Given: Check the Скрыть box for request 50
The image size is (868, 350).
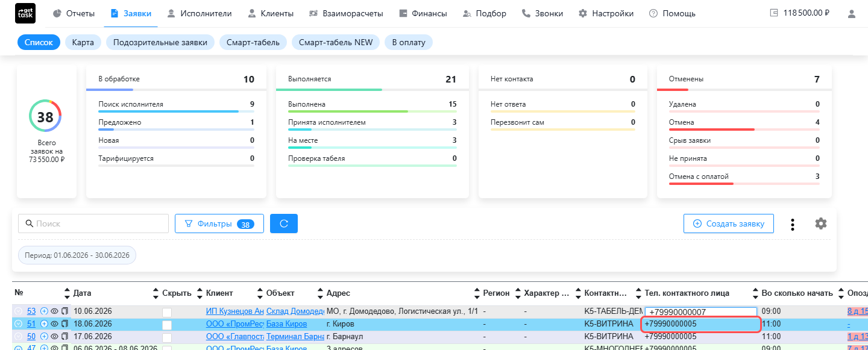Looking at the screenshot, I should (167, 337).
